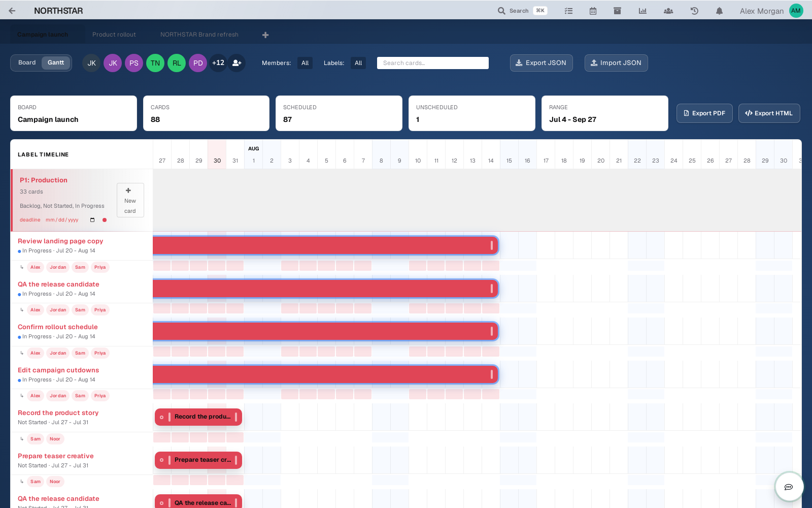Click the NORTHSTAR workspace title
Image resolution: width=812 pixels, height=508 pixels.
pos(58,11)
